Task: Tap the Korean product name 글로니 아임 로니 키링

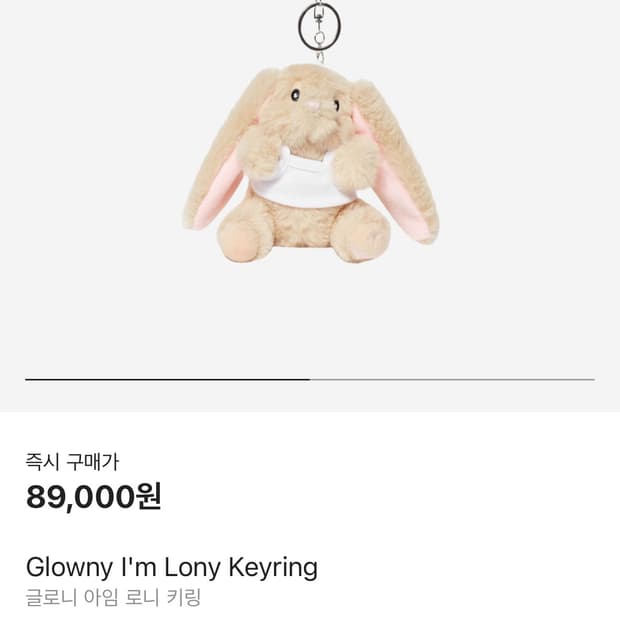Action: tap(113, 597)
